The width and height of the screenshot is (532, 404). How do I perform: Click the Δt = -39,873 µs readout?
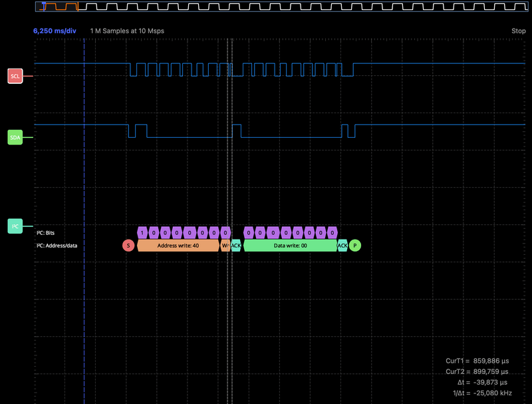(x=483, y=382)
